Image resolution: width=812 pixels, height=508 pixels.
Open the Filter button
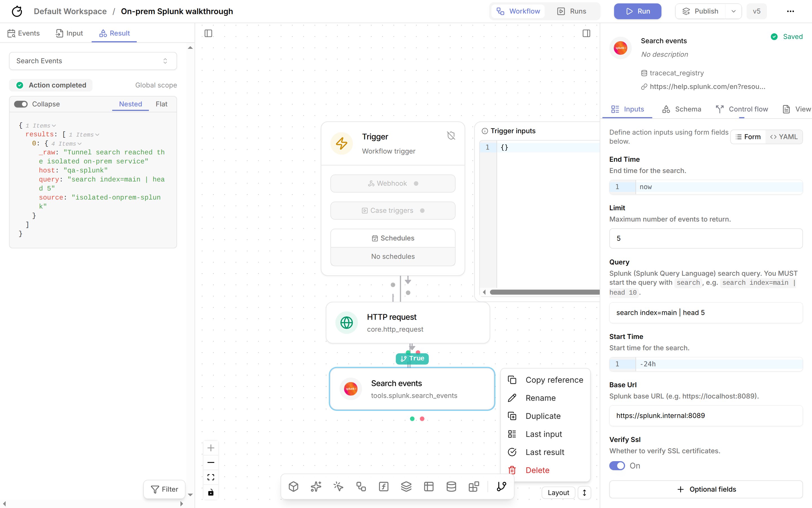164,489
